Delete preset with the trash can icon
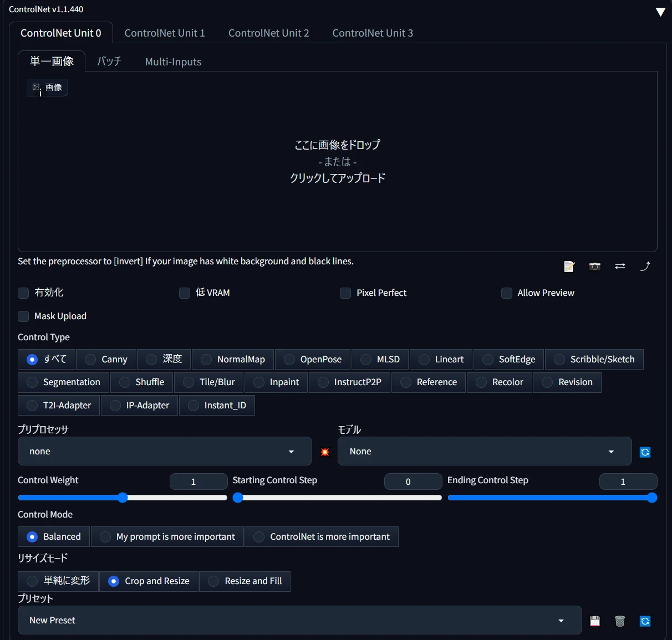The height and width of the screenshot is (640, 672). coord(620,621)
